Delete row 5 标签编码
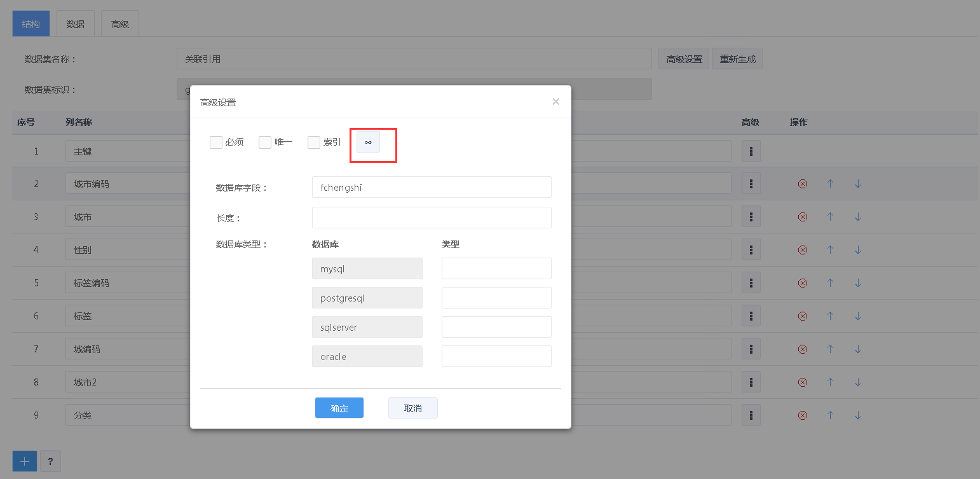Image resolution: width=980 pixels, height=479 pixels. click(x=802, y=283)
